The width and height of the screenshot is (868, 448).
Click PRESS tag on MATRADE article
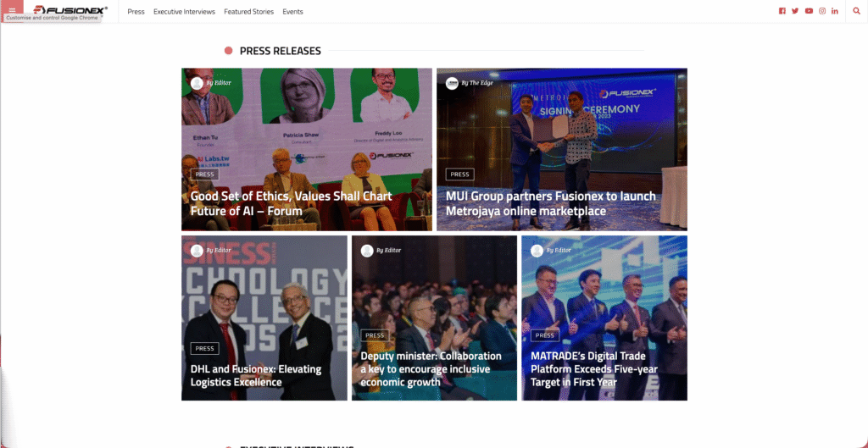click(x=545, y=335)
